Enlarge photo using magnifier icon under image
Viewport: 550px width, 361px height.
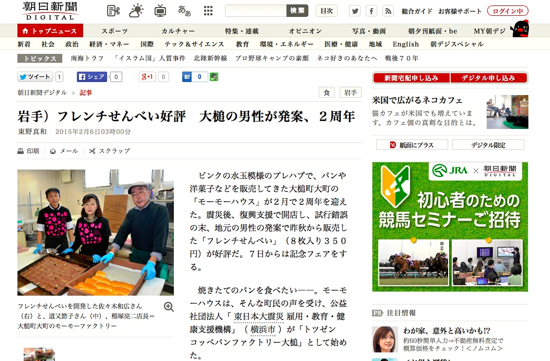click(169, 307)
